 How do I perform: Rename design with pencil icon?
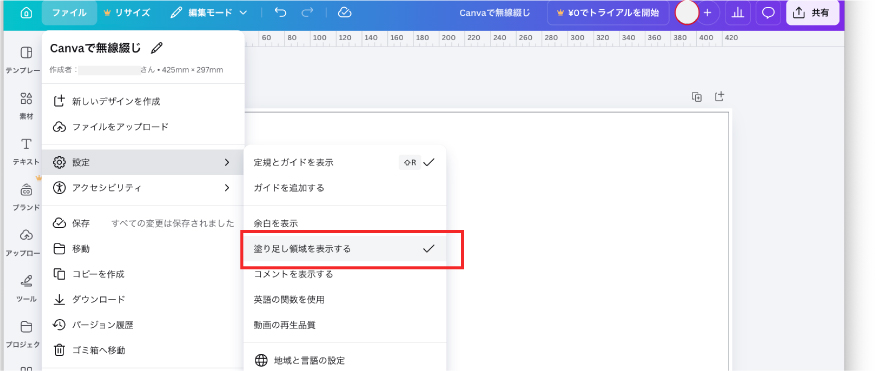coord(157,48)
